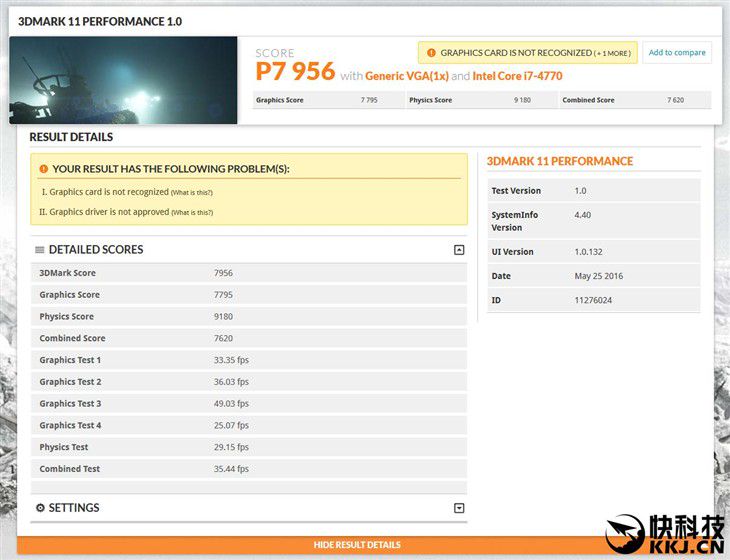Screen dimensions: 730x560
Task: Click Graphics Test 3 value 49.03 fps
Action: pyautogui.click(x=231, y=404)
